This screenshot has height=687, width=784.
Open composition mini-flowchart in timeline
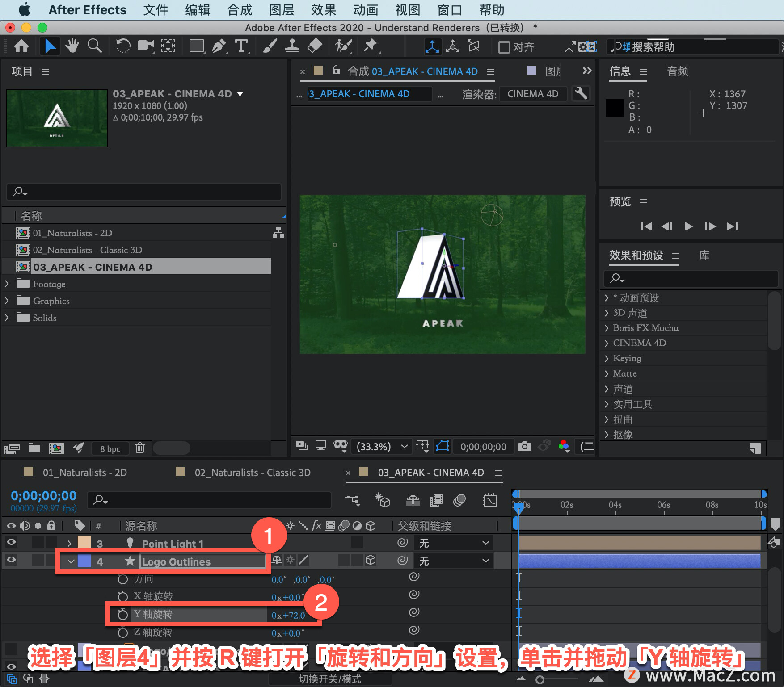[x=352, y=500]
